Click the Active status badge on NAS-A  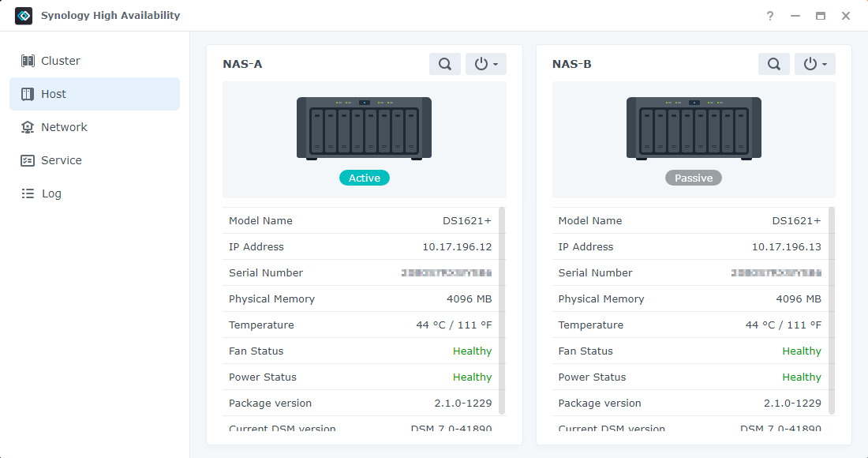(x=364, y=178)
